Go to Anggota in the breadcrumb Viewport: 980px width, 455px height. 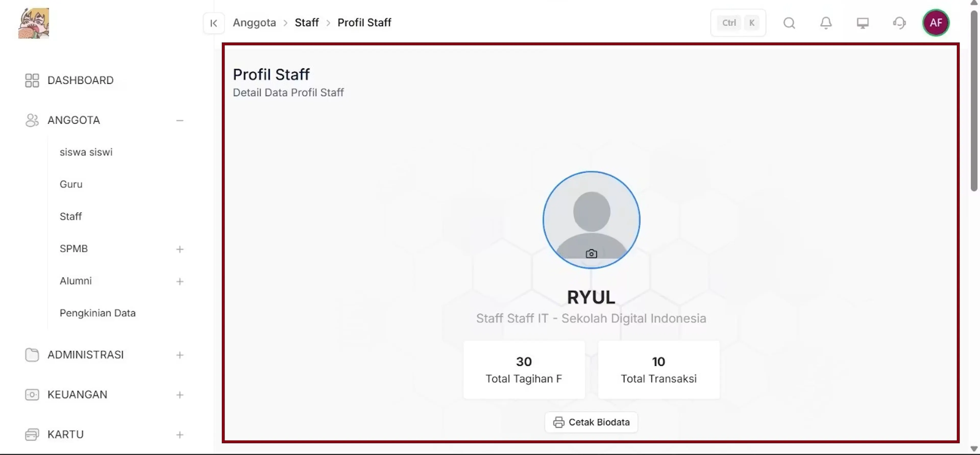[x=254, y=23]
